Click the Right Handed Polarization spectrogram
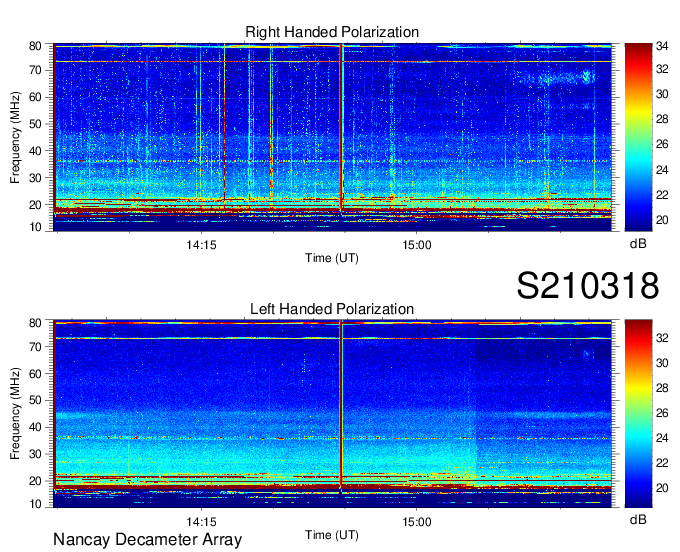Image resolution: width=680 pixels, height=552 pixels. [333, 137]
